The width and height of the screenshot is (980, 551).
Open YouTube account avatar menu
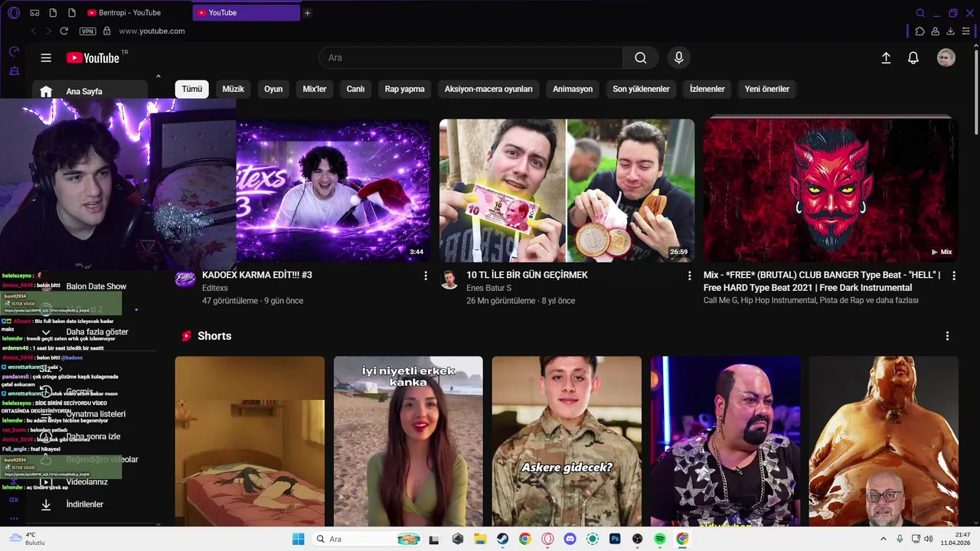click(946, 58)
